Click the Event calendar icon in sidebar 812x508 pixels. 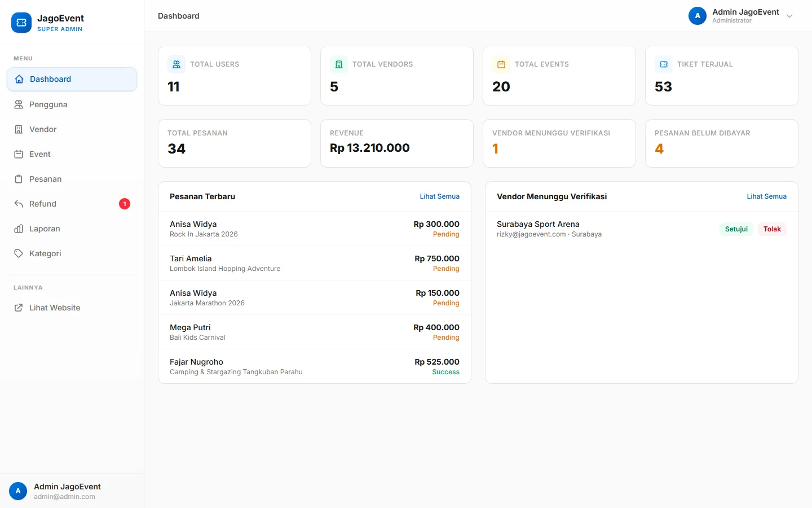pyautogui.click(x=19, y=154)
